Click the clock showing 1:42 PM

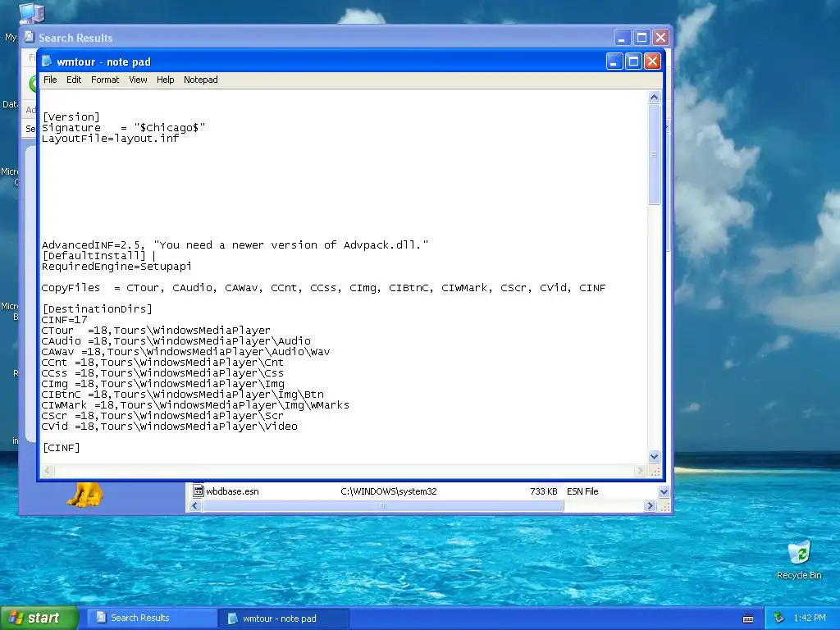[x=810, y=618]
